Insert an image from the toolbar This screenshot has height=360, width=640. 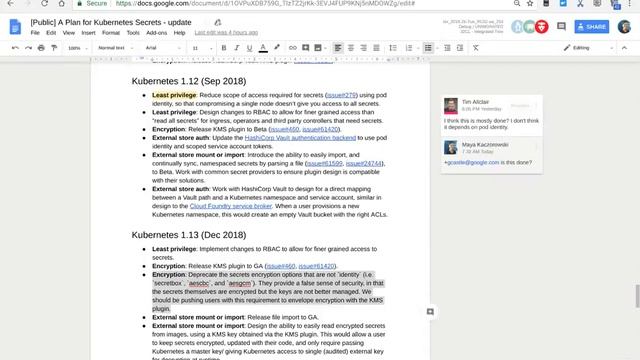pos(318,48)
